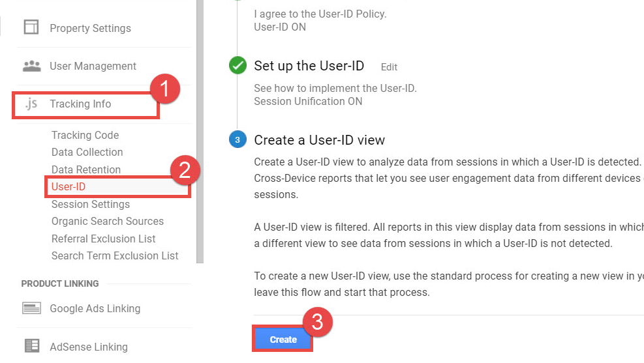Collapse the Tracking Info section
Viewport: 644px width, 363px height.
(x=80, y=104)
